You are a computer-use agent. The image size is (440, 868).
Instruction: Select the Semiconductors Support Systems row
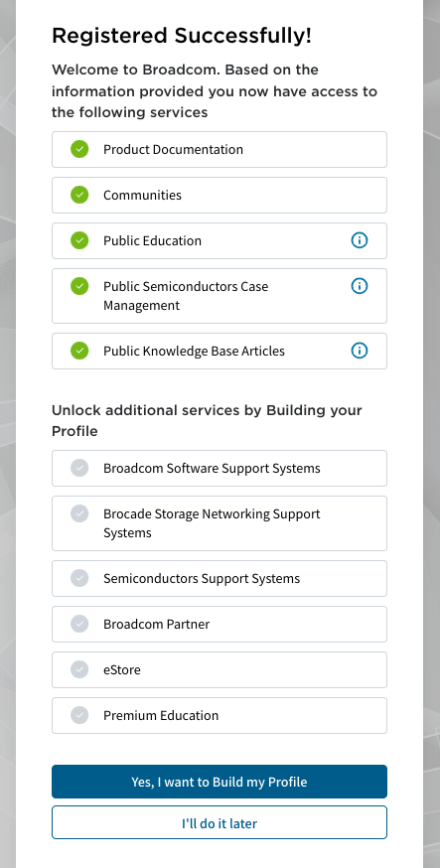click(220, 578)
